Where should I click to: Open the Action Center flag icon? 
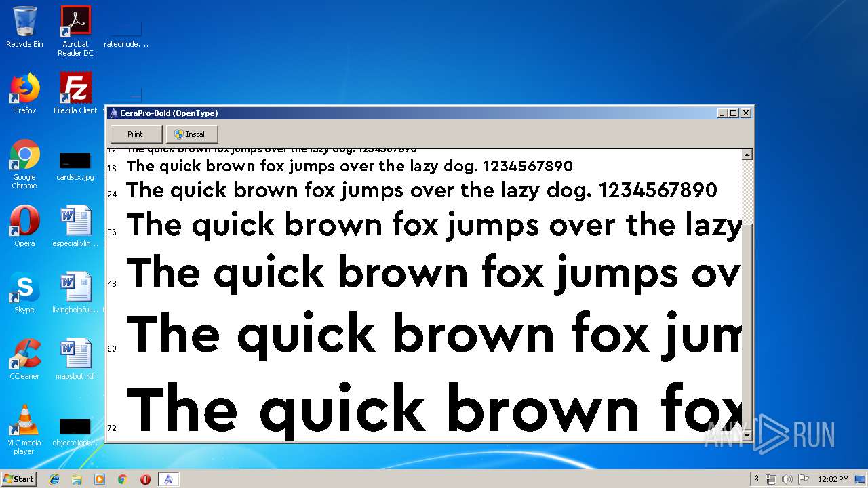804,479
